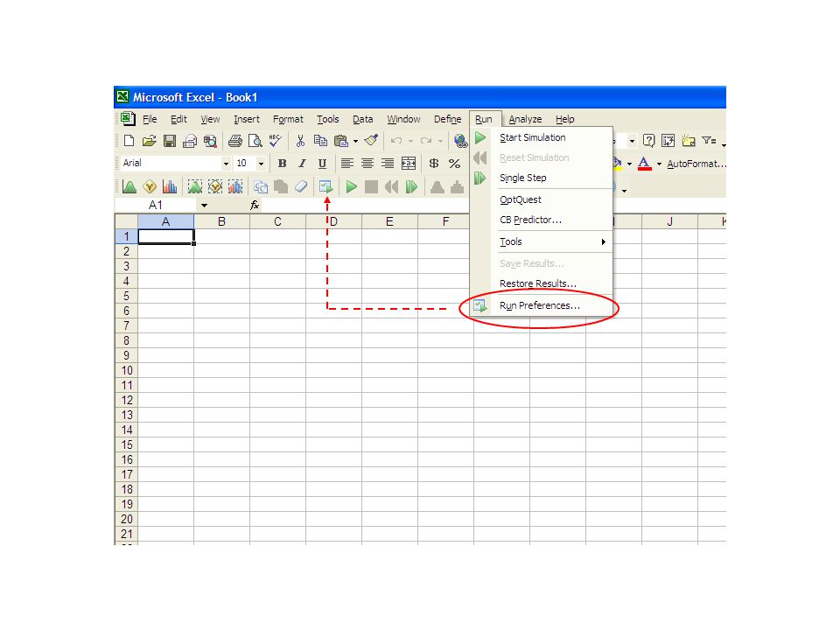Select row 10 header

tap(126, 370)
